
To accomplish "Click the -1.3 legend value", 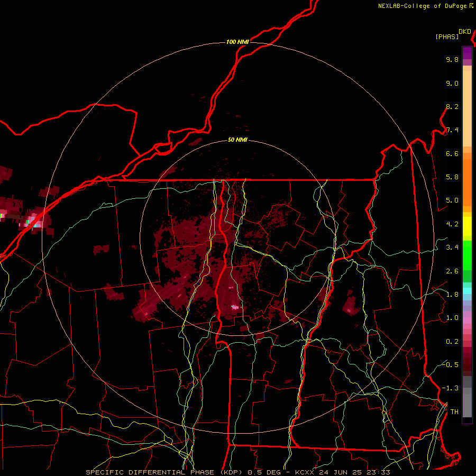I will click(x=450, y=388).
